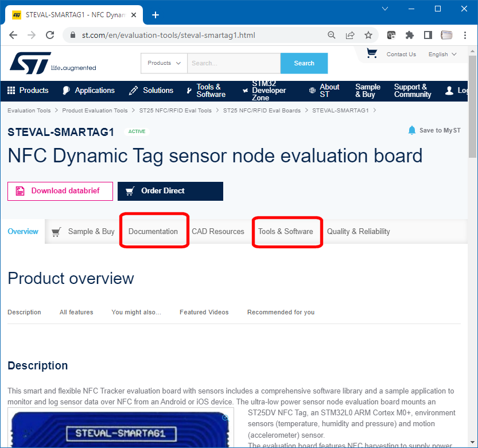Open the shopping cart icon in header

pyautogui.click(x=372, y=53)
